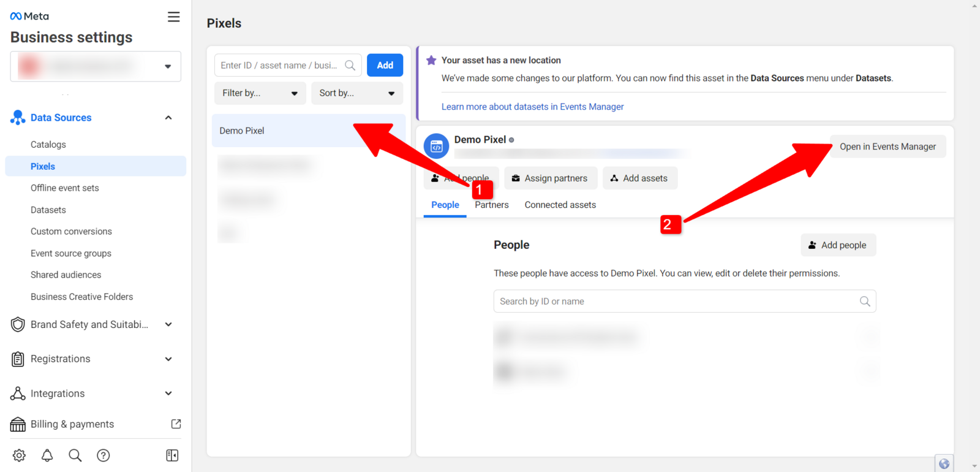Screen dimensions: 980x472
Task: Click the scrollbar up arrow
Action: click(x=975, y=6)
